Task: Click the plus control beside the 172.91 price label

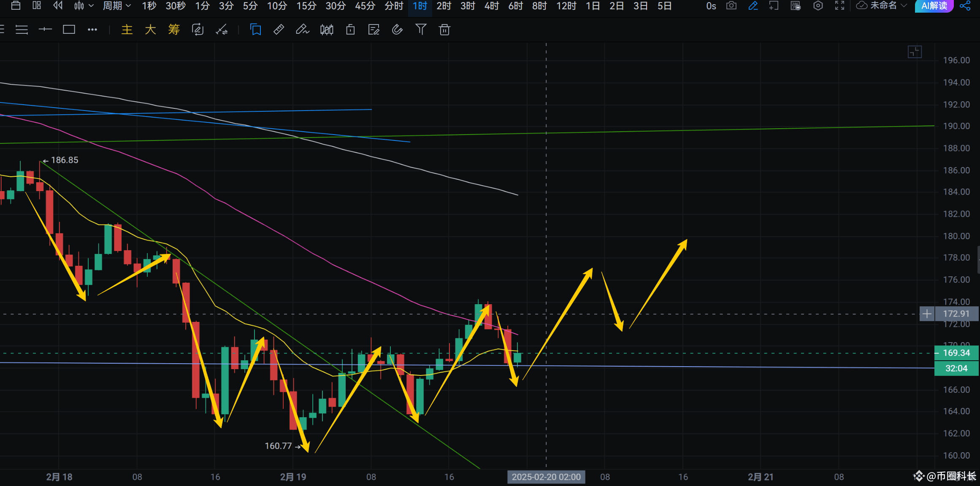Action: pyautogui.click(x=927, y=314)
